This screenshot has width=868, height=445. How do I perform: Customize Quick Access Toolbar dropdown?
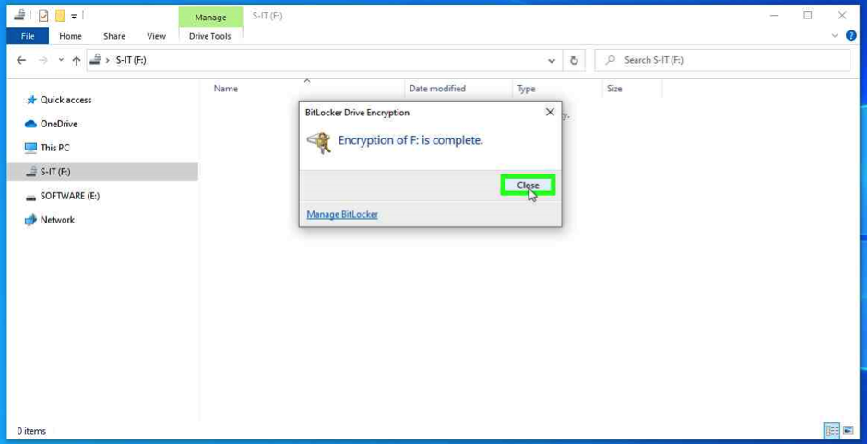tap(74, 16)
